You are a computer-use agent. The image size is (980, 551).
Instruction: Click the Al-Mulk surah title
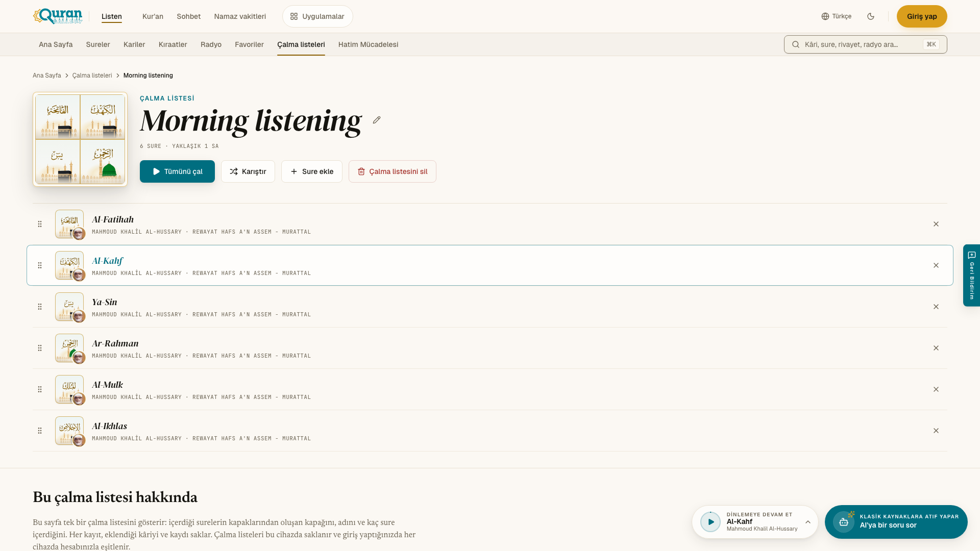pyautogui.click(x=107, y=385)
